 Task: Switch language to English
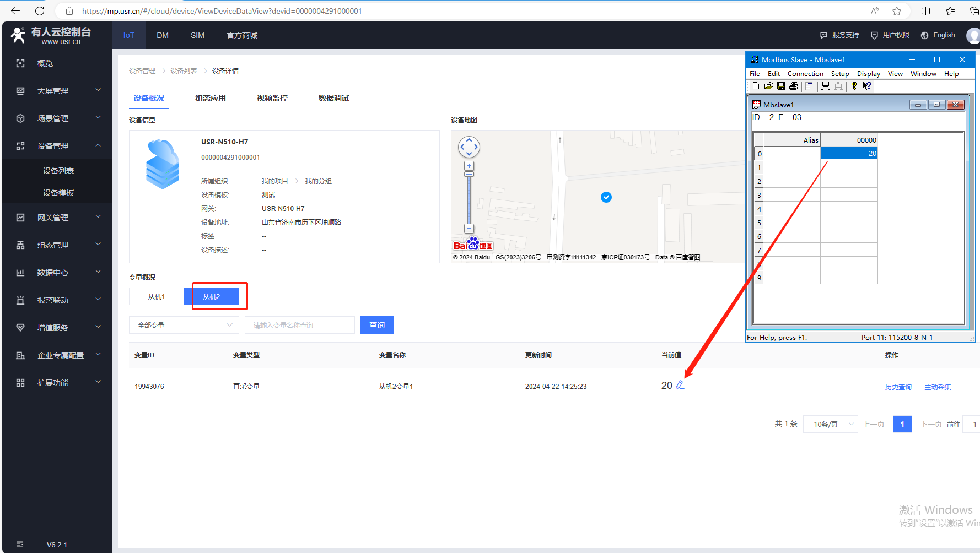[x=938, y=35]
